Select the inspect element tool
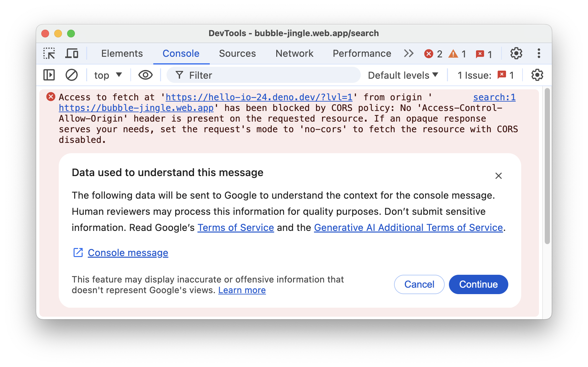Image resolution: width=588 pixels, height=367 pixels. point(50,53)
